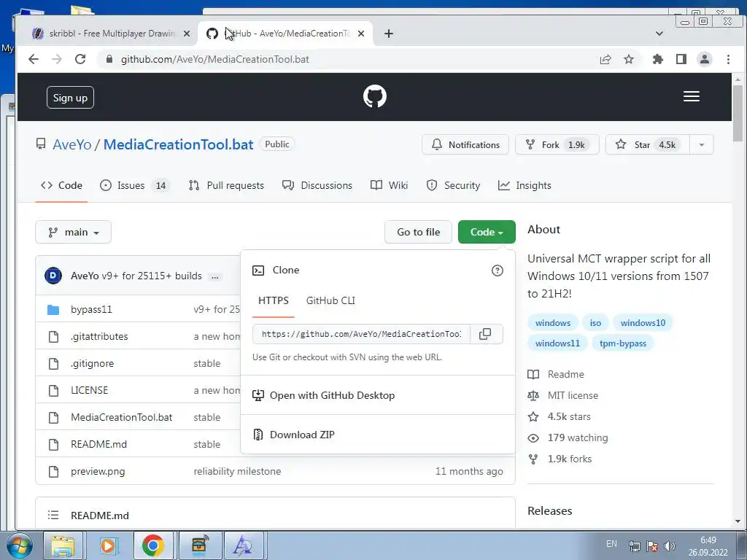The height and width of the screenshot is (560, 747).
Task: Click the Clone help question icon
Action: pos(497,271)
